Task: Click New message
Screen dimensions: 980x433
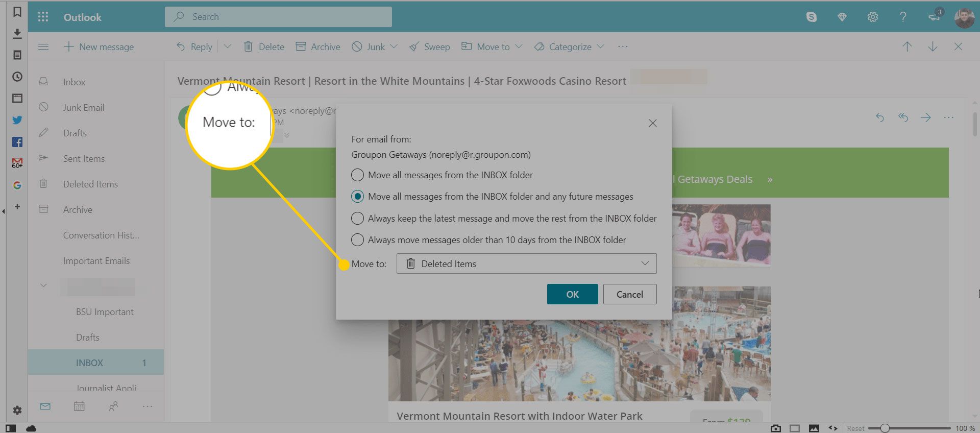Action: (x=99, y=46)
